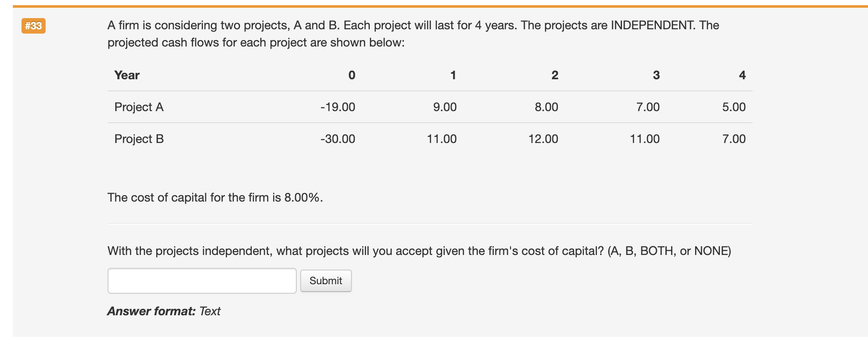Click the Answer format: Text label
868x348 pixels.
click(164, 311)
